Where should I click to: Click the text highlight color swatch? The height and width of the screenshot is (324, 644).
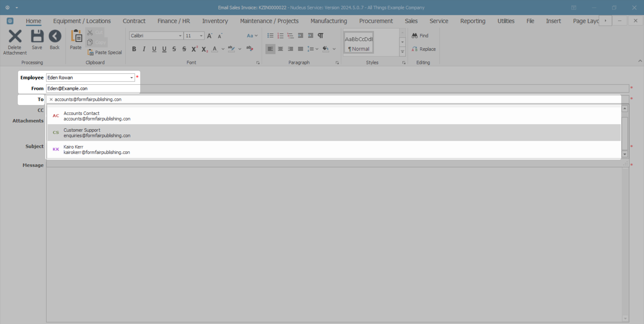(231, 49)
